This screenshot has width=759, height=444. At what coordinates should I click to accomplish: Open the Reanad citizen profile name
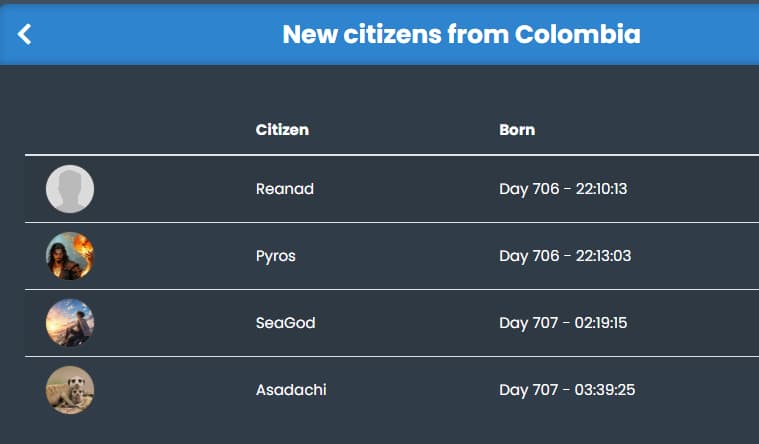[x=285, y=189]
